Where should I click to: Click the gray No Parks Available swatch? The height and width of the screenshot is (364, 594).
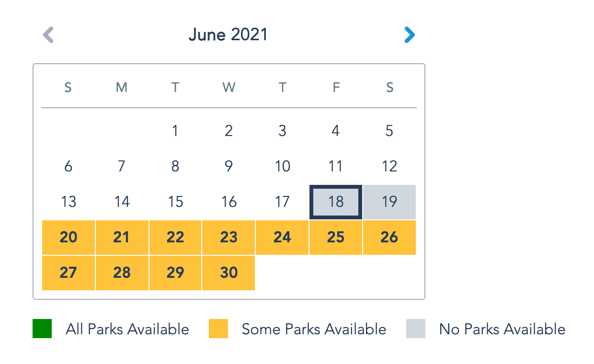(x=416, y=329)
